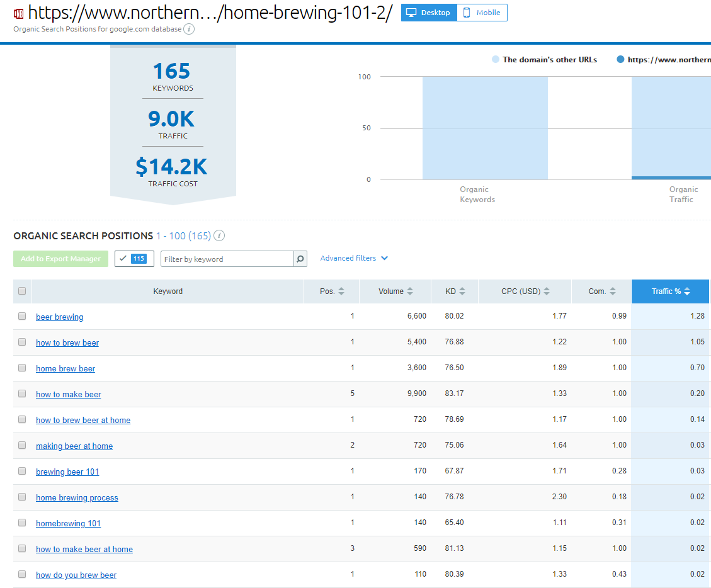Click Add to Export Manager button
The height and width of the screenshot is (588, 711).
[60, 259]
